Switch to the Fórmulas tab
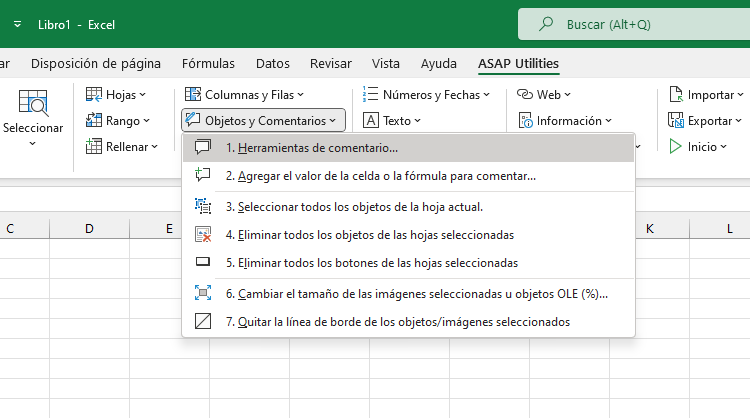The height and width of the screenshot is (418, 750). tap(208, 64)
